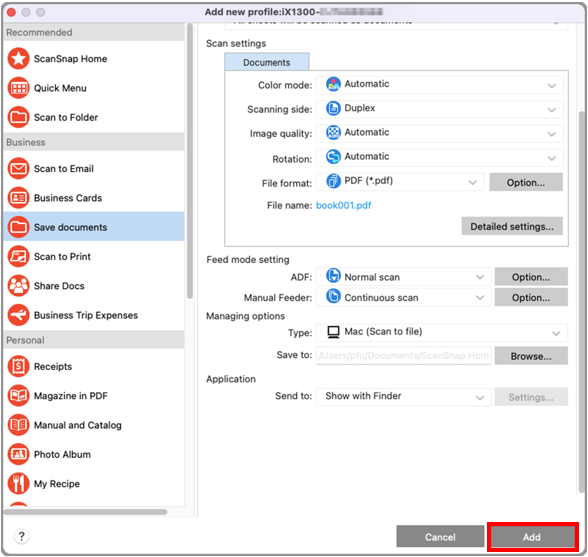Viewport: 588px width, 557px height.
Task: Select the ScanSnap Home star icon
Action: 18,59
